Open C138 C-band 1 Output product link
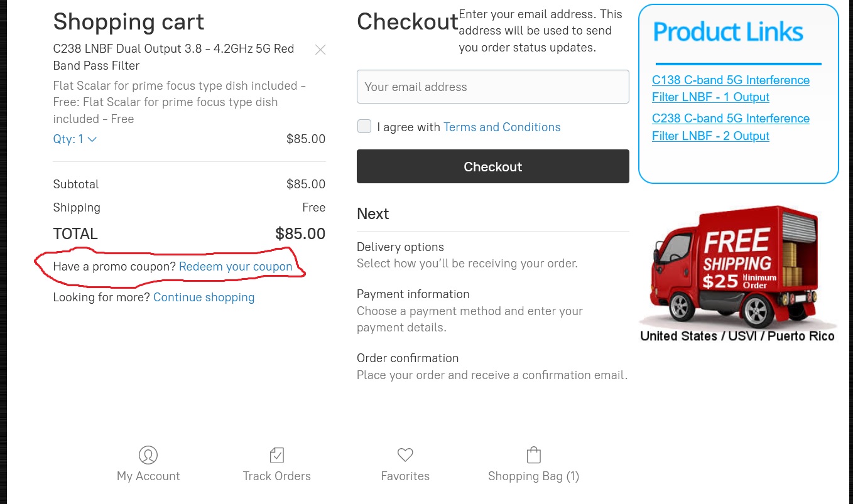The width and height of the screenshot is (853, 504). pos(731,88)
